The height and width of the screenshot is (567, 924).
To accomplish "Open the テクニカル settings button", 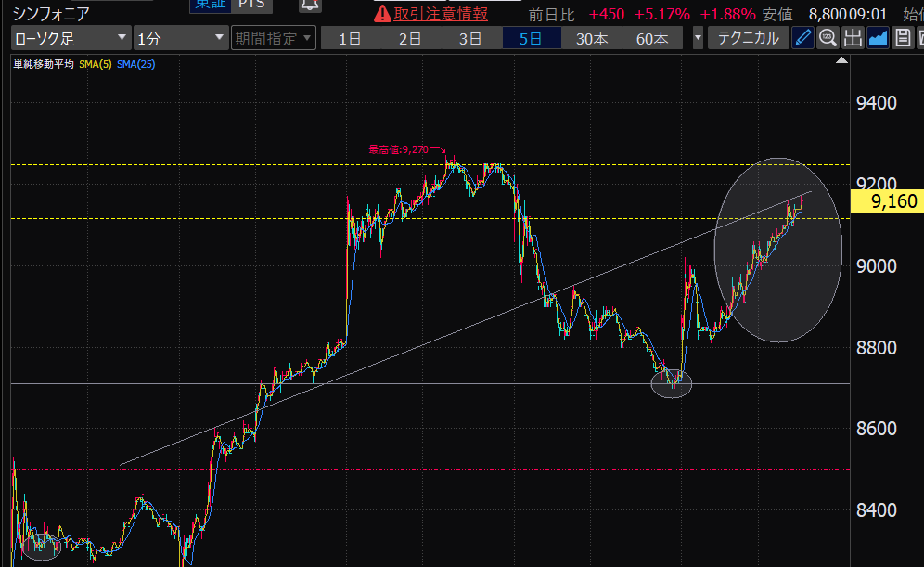I will pyautogui.click(x=748, y=38).
